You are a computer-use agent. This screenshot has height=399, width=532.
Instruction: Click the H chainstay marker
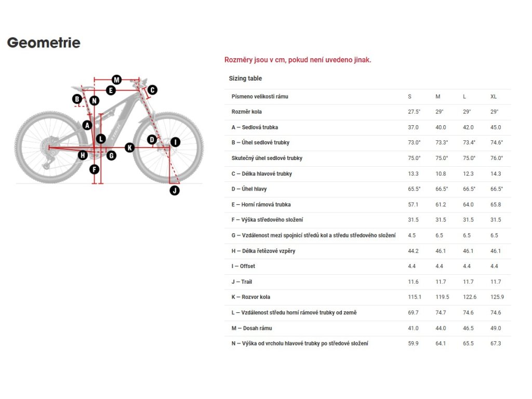coord(83,155)
